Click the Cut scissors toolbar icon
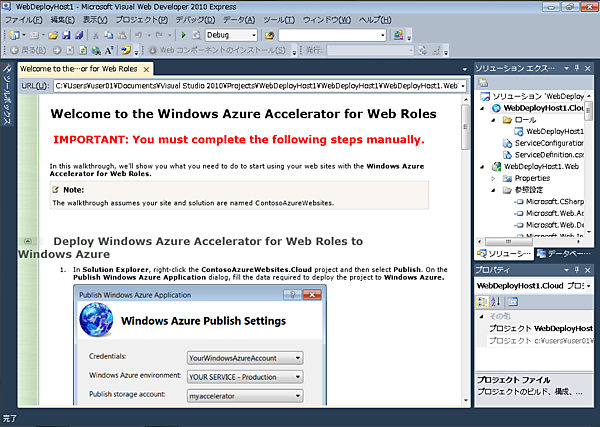 (x=95, y=35)
